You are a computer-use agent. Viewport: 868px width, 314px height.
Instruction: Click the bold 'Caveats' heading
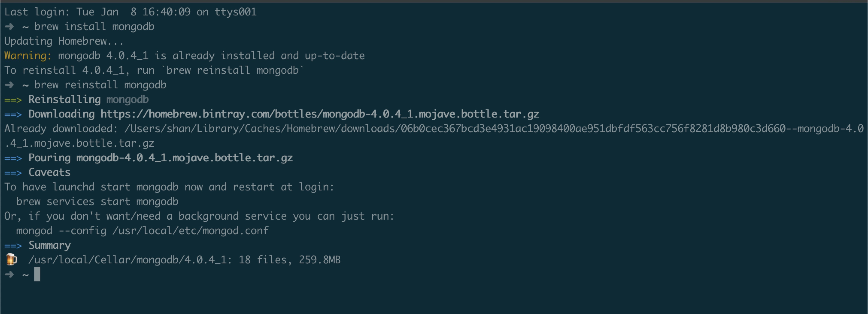(50, 172)
